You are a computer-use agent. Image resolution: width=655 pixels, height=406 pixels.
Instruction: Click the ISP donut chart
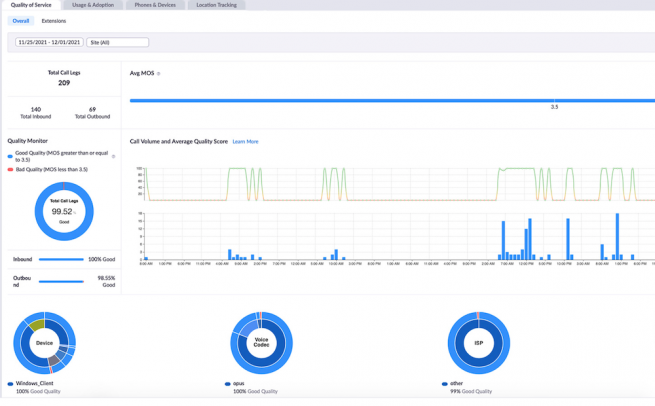pyautogui.click(x=479, y=343)
